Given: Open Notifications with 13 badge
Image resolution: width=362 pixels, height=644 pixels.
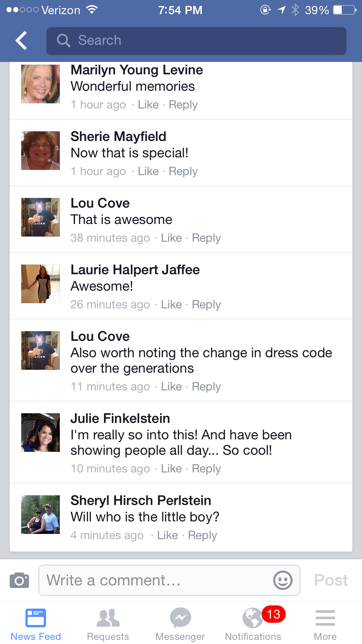Looking at the screenshot, I should click(x=254, y=624).
